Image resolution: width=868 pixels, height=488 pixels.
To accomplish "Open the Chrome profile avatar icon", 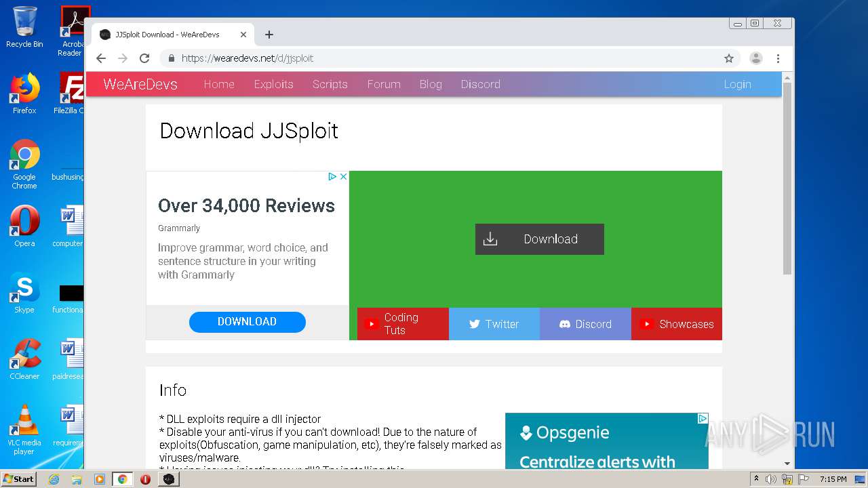I will click(x=756, y=58).
